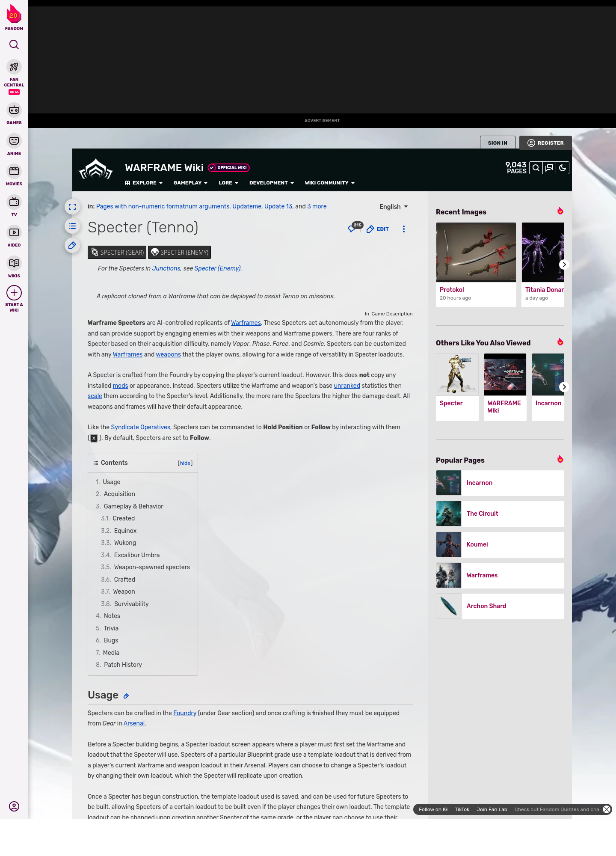Open the English language dropdown

point(394,207)
